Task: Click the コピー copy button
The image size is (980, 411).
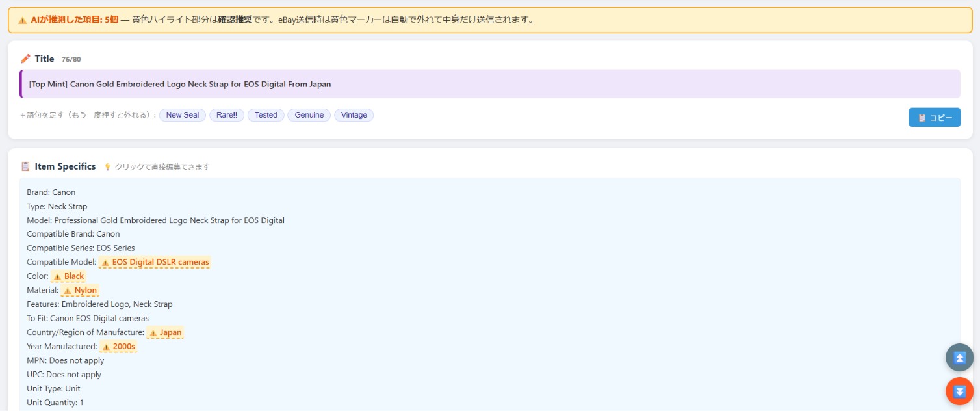Action: click(934, 118)
